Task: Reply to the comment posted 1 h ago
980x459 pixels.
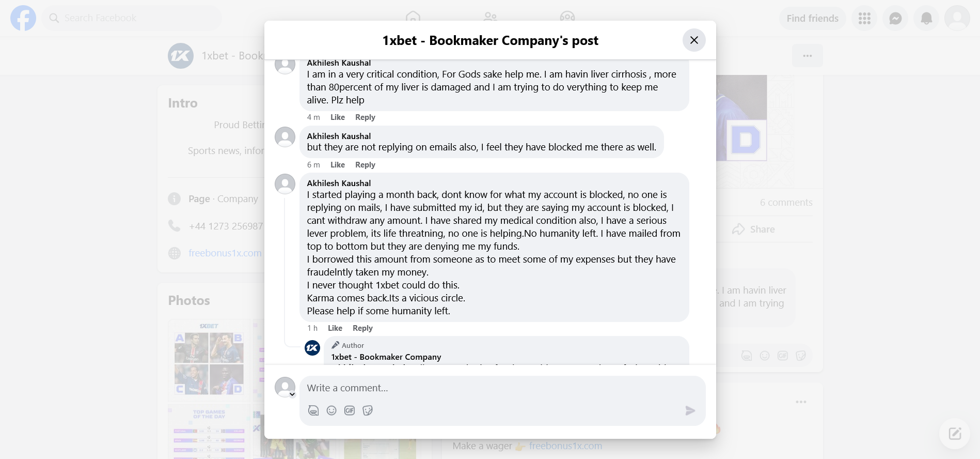Action: (x=362, y=328)
